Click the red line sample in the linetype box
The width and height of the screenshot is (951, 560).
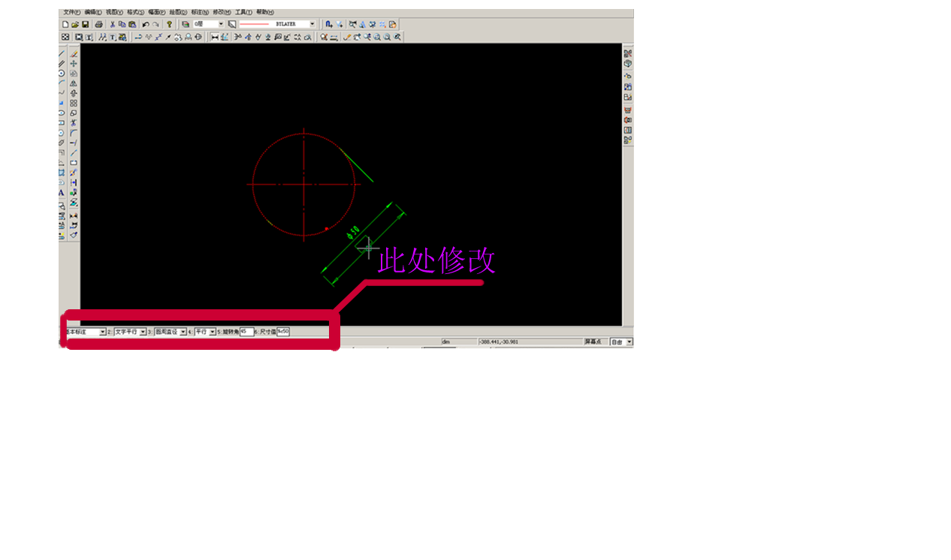coord(254,24)
